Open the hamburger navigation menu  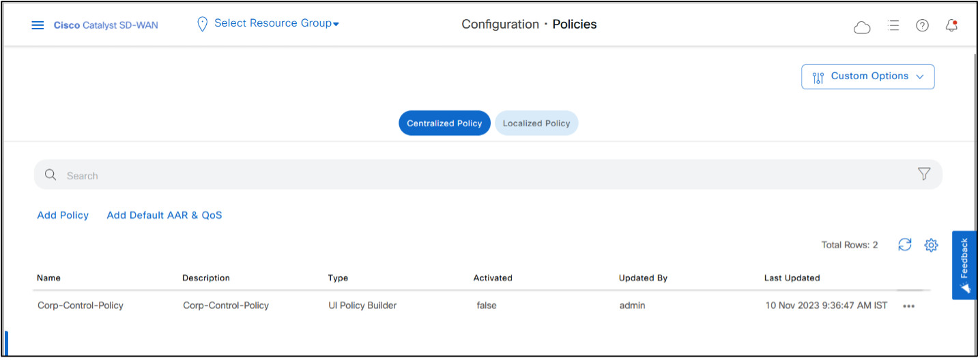click(38, 25)
